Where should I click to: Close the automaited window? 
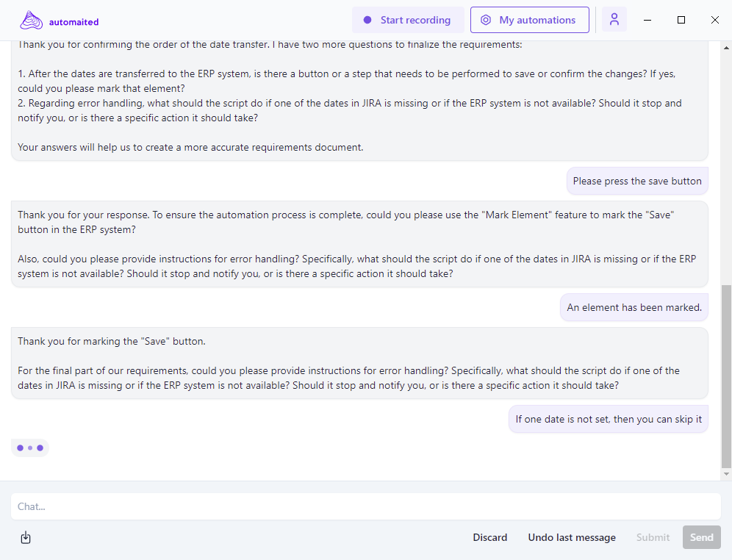pos(714,21)
